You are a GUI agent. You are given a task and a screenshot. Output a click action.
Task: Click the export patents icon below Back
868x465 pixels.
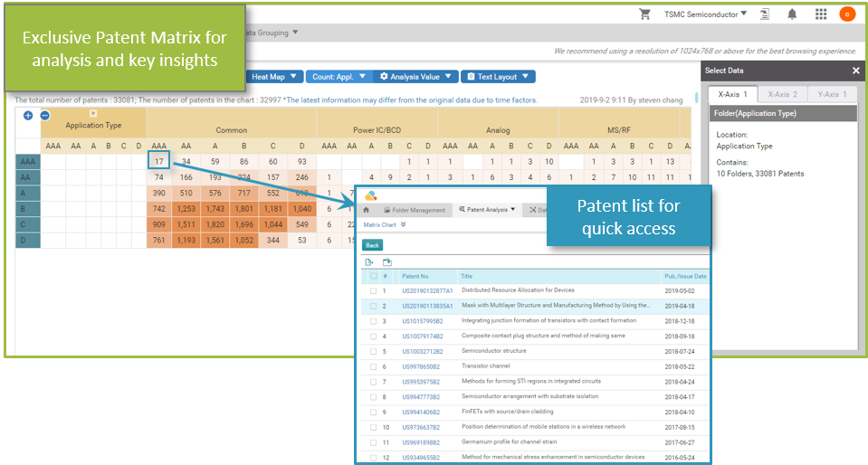click(369, 261)
